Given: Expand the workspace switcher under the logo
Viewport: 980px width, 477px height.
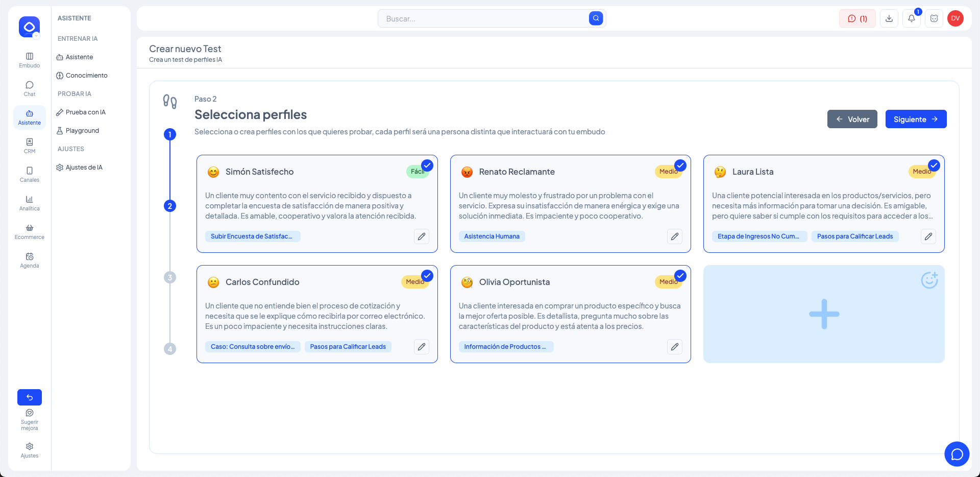Looking at the screenshot, I should [x=36, y=36].
